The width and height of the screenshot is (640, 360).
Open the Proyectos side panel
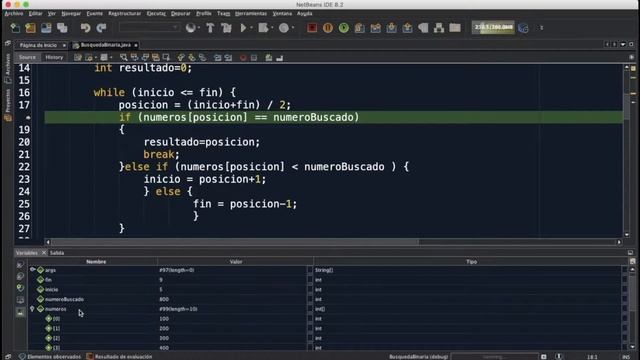tap(8, 105)
